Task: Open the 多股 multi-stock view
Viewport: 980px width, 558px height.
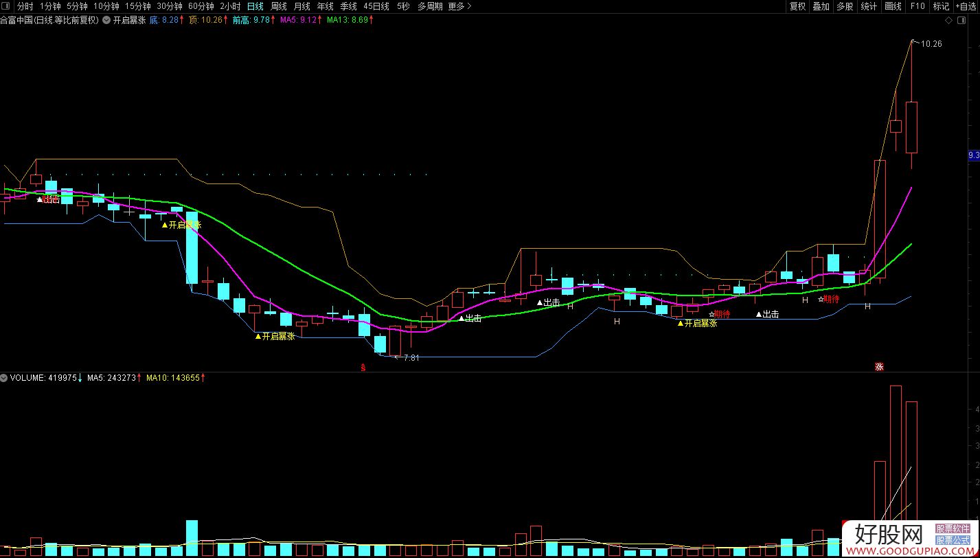Action: tap(845, 6)
